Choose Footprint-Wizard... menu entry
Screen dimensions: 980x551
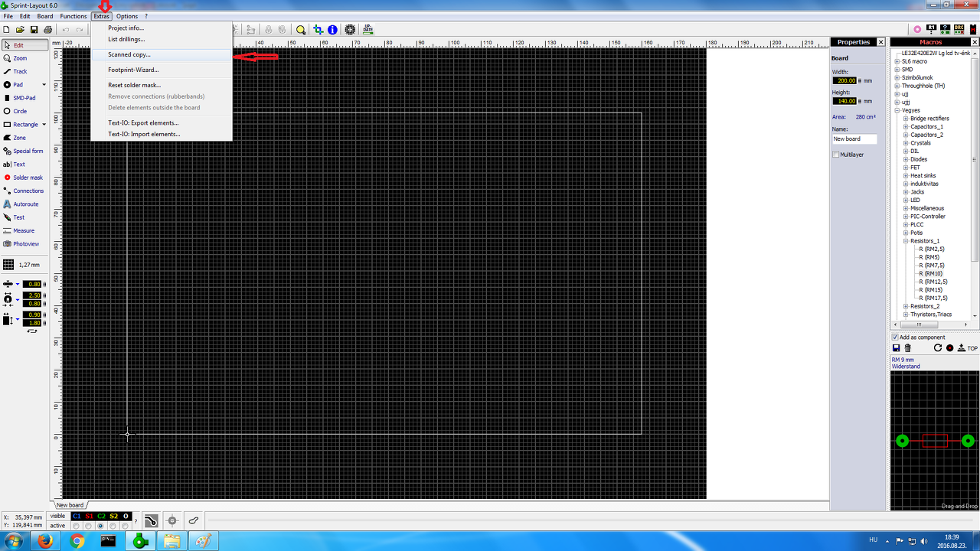click(x=161, y=70)
